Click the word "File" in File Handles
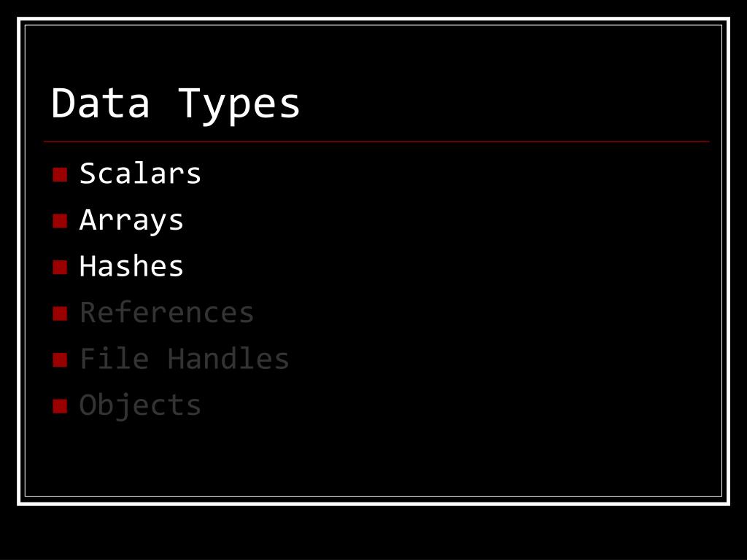The height and width of the screenshot is (560, 747). (x=115, y=359)
